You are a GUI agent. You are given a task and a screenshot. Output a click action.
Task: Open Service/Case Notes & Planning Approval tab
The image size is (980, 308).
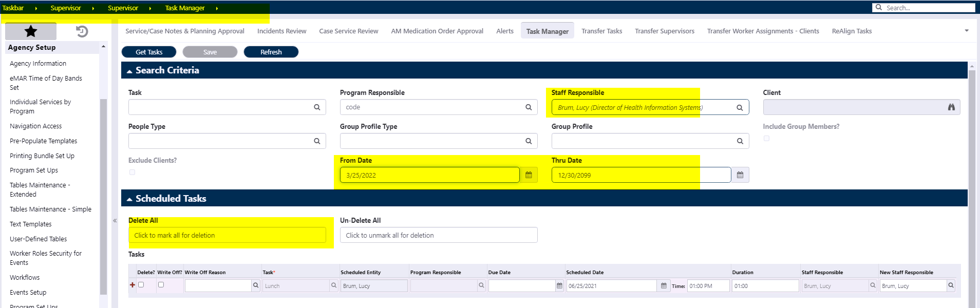click(x=185, y=31)
